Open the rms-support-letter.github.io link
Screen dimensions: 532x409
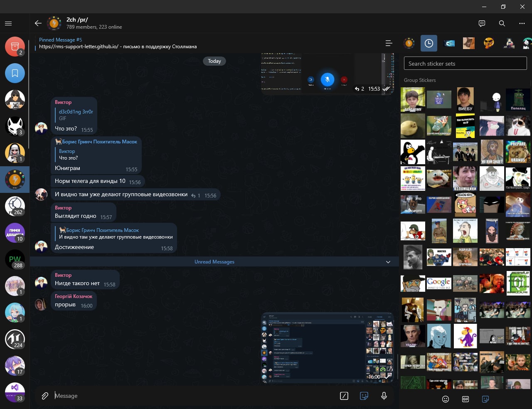79,47
